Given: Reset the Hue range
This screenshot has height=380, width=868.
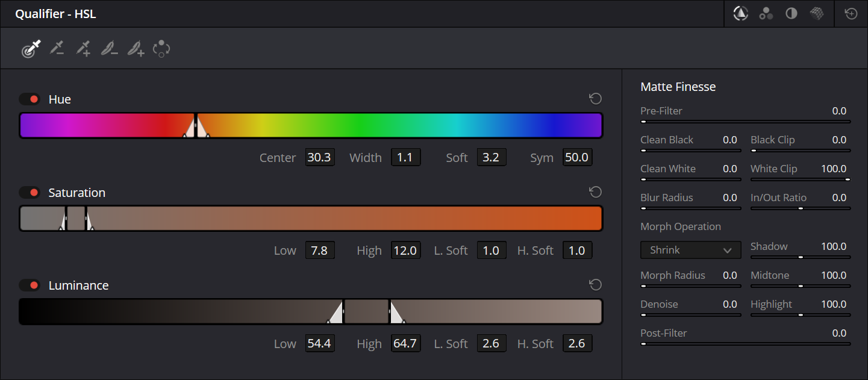Looking at the screenshot, I should pyautogui.click(x=595, y=99).
